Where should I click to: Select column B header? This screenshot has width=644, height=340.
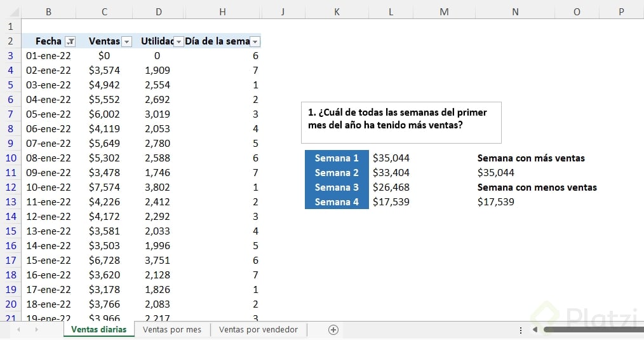pyautogui.click(x=48, y=12)
